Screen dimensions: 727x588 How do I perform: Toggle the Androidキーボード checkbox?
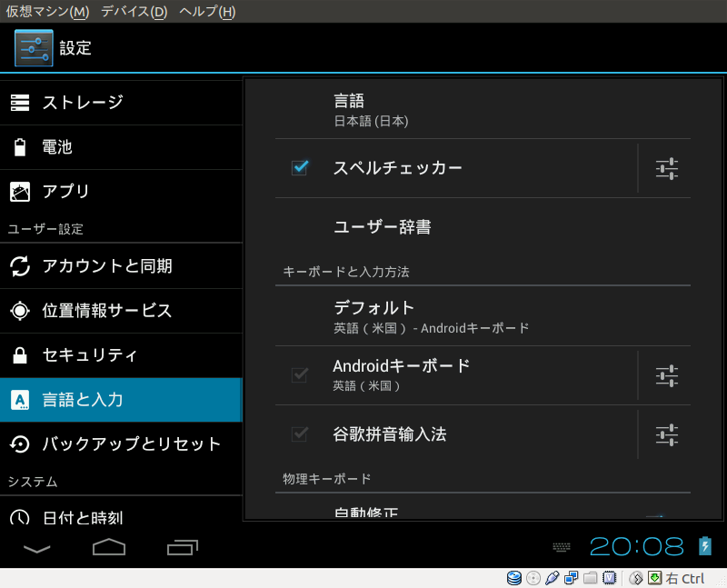click(x=299, y=375)
